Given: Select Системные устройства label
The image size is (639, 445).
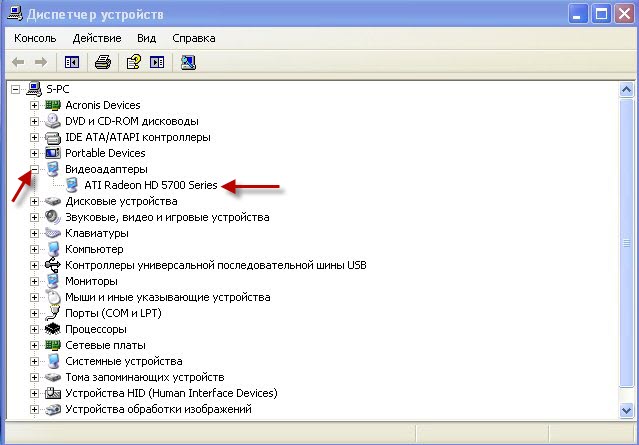Looking at the screenshot, I should point(123,361).
